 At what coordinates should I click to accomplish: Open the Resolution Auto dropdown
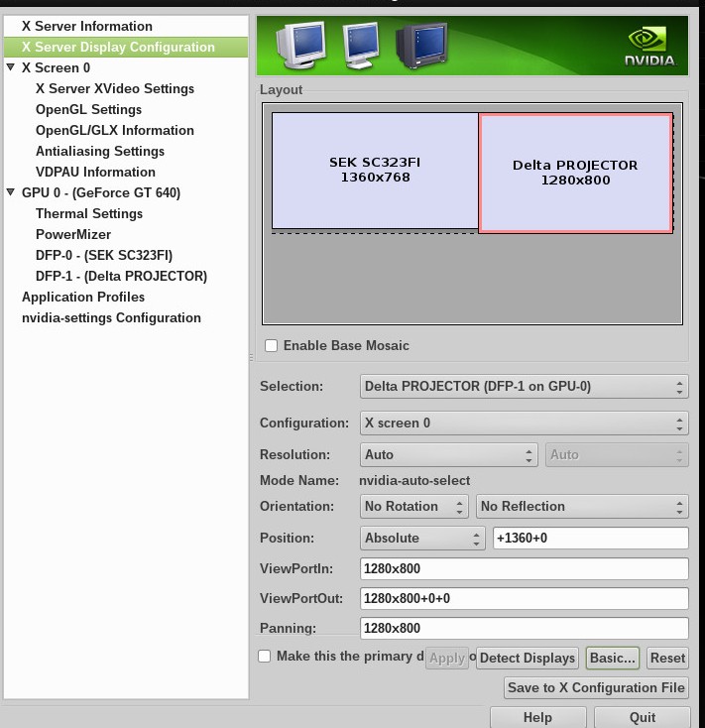pos(448,454)
